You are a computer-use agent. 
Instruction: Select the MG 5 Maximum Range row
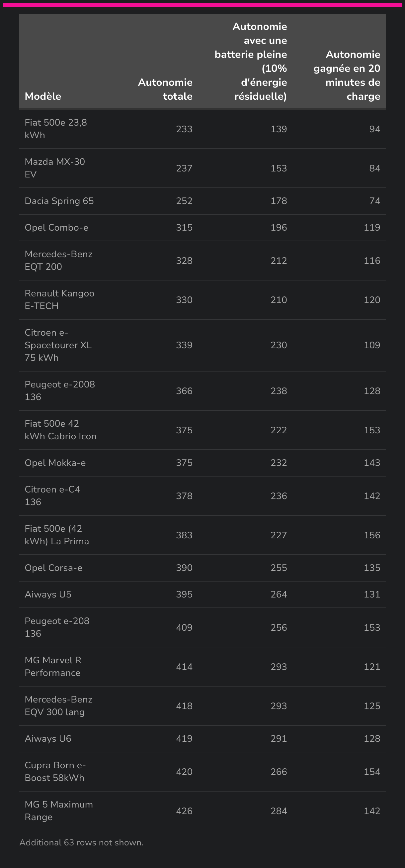[202, 811]
